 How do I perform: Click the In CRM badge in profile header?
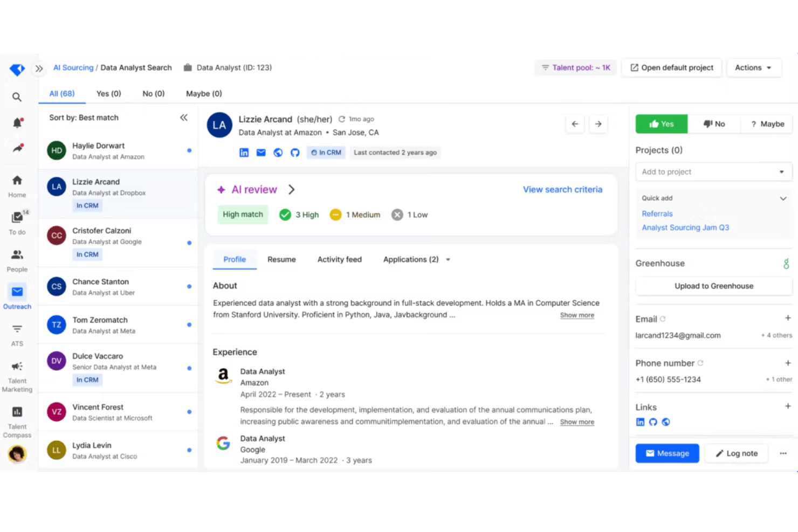click(326, 153)
